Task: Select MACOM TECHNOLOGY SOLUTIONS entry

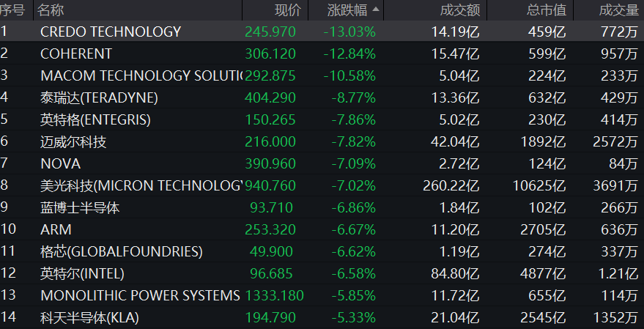Action: (x=322, y=75)
